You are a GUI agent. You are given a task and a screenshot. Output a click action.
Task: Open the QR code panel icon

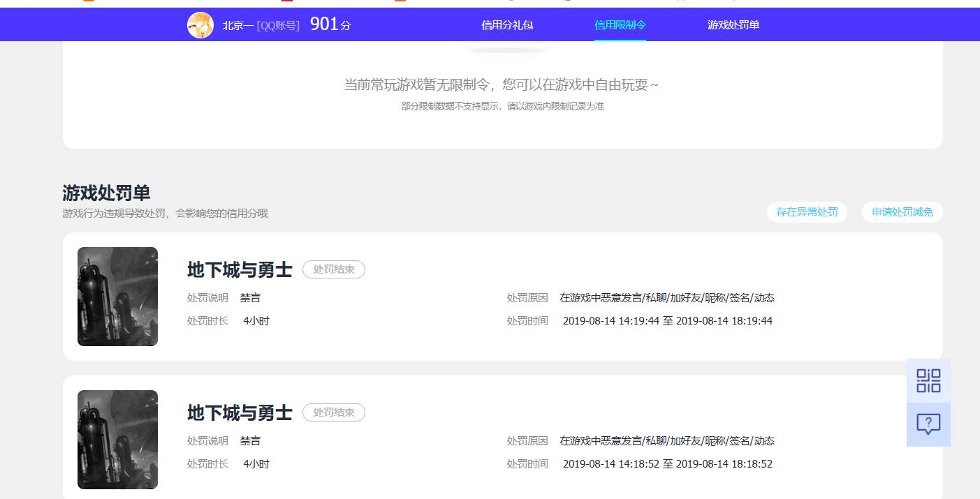coord(928,380)
